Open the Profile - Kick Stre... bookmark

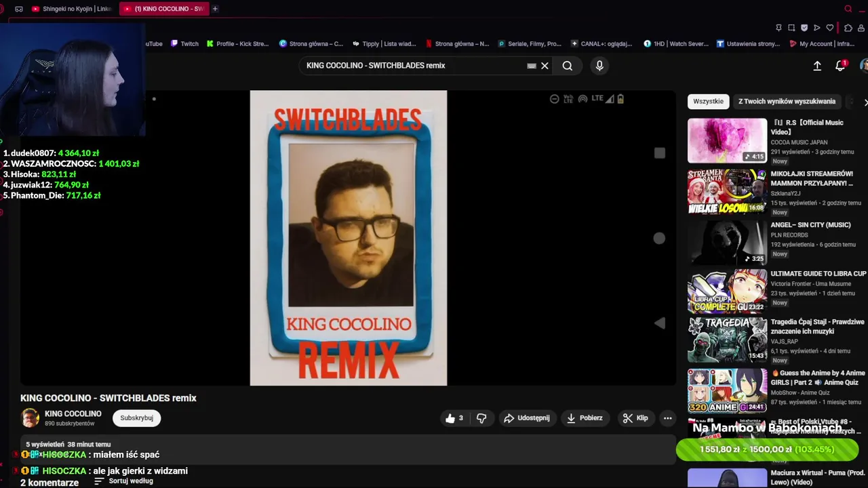[237, 44]
